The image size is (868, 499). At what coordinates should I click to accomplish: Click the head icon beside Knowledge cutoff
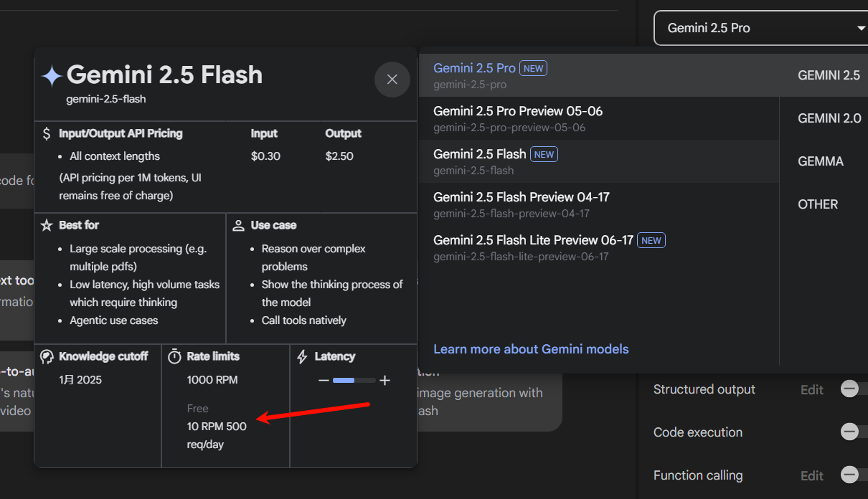pos(47,356)
